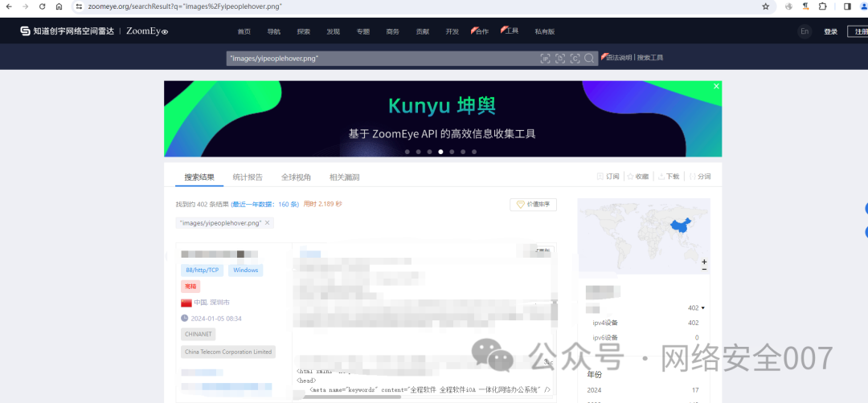
Task: Open the 合作 menu item
Action: 481,31
